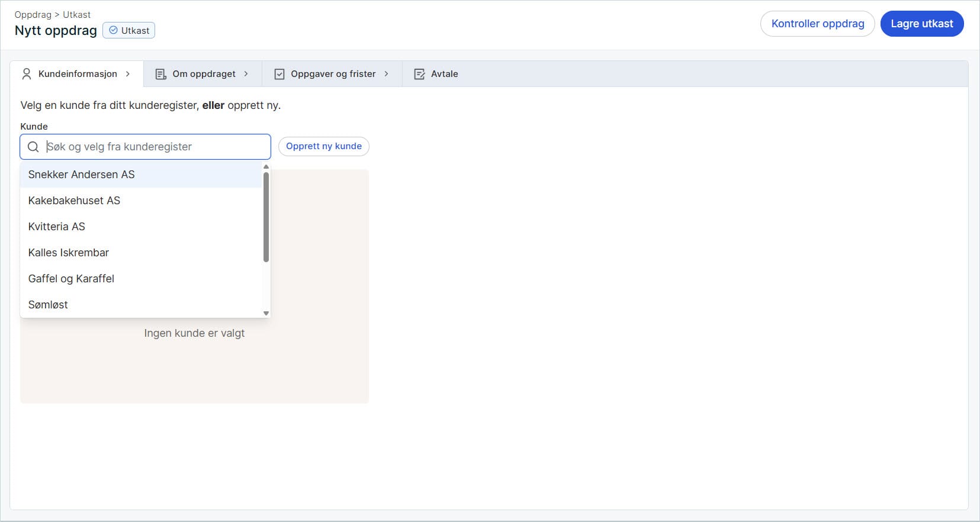This screenshot has width=980, height=522.
Task: Click the person icon in Kundeinformasjon tab
Action: pos(26,74)
